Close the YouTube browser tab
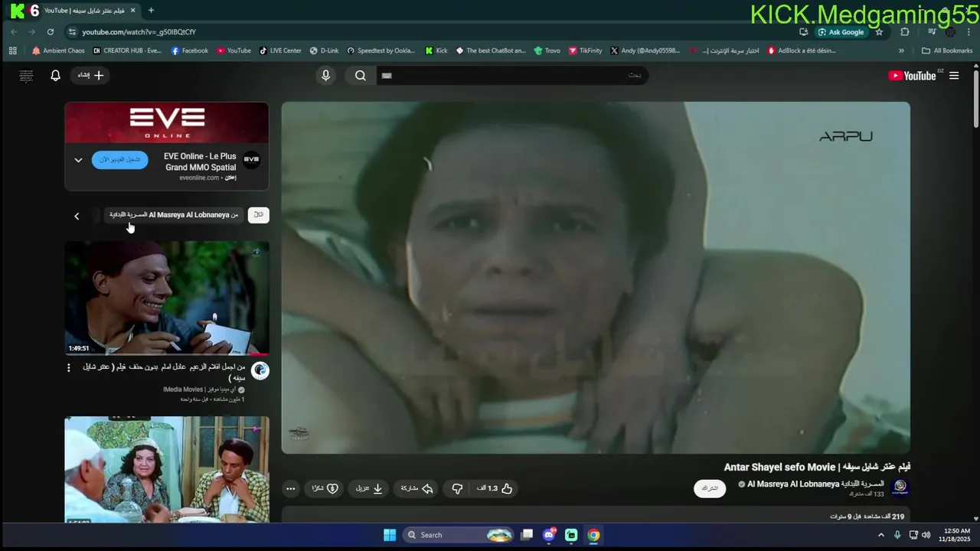Screen dimensions: 980x551 [x=133, y=11]
